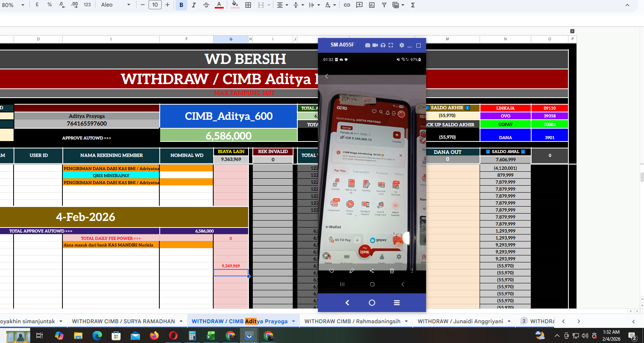Tap the phone's recent apps button
644x343 pixels.
click(x=342, y=284)
